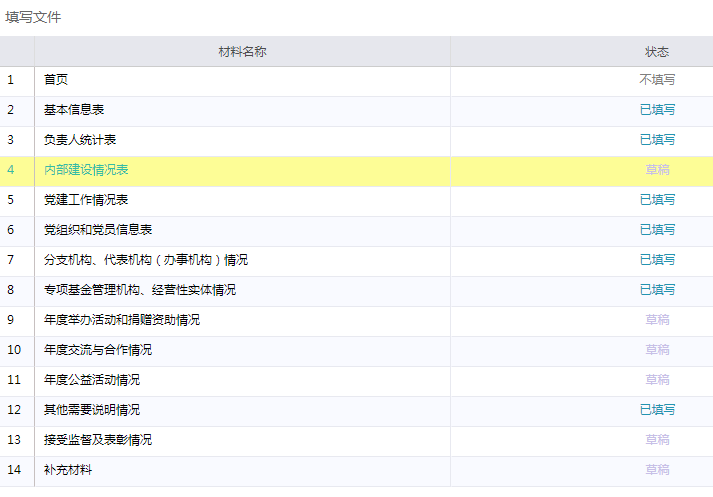The height and width of the screenshot is (497, 713).
Task: Open 年度公益活动情况 form
Action: point(92,380)
